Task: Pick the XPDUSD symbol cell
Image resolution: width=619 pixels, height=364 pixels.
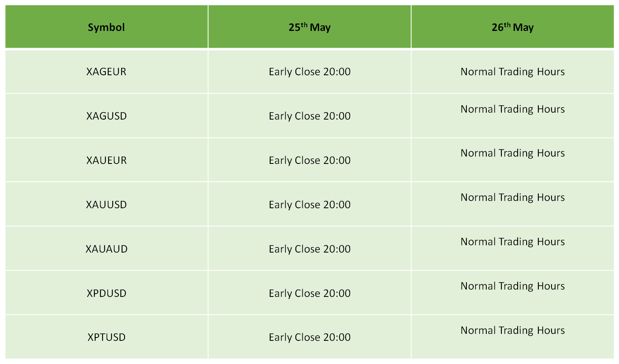Action: (106, 293)
